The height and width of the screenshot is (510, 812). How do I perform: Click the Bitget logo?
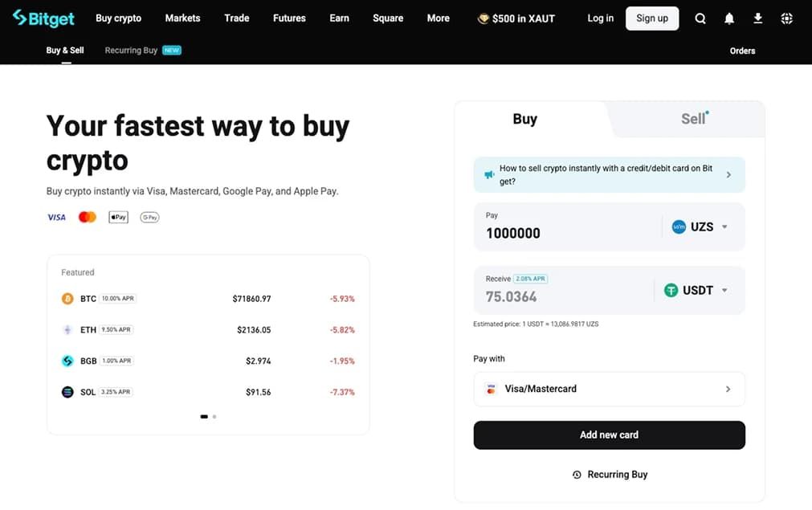point(43,18)
